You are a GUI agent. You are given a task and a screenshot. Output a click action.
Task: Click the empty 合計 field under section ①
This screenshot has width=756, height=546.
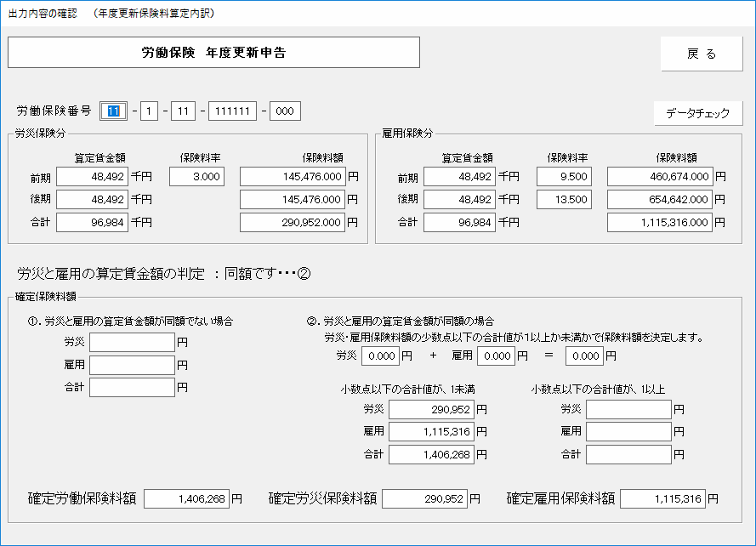point(132,388)
